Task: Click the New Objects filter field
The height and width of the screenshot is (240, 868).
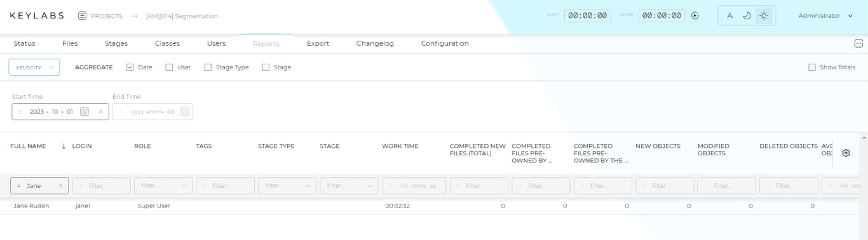Action: (665, 186)
